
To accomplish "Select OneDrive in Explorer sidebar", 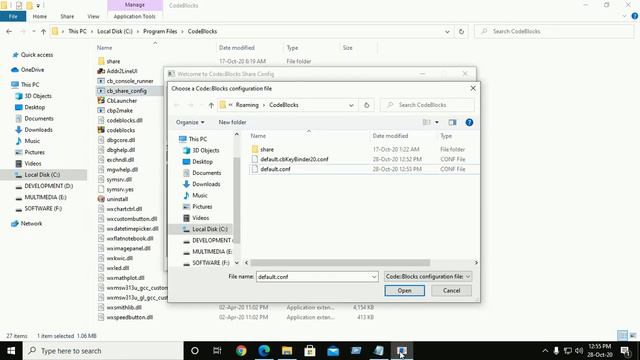I will (x=32, y=70).
